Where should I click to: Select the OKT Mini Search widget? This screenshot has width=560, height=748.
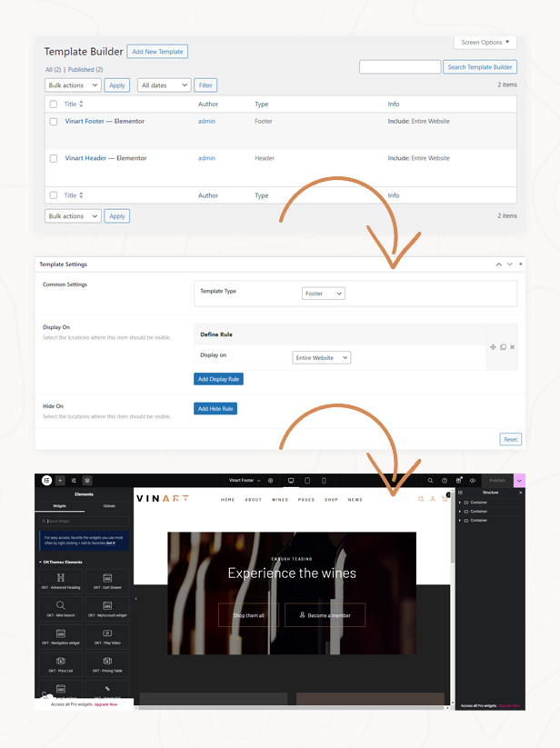(61, 609)
